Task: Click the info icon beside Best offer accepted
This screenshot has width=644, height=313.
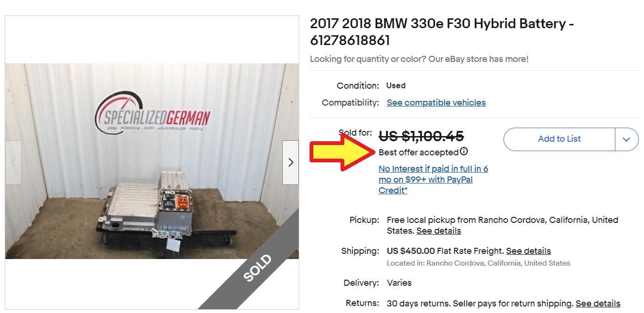Action: click(x=464, y=152)
